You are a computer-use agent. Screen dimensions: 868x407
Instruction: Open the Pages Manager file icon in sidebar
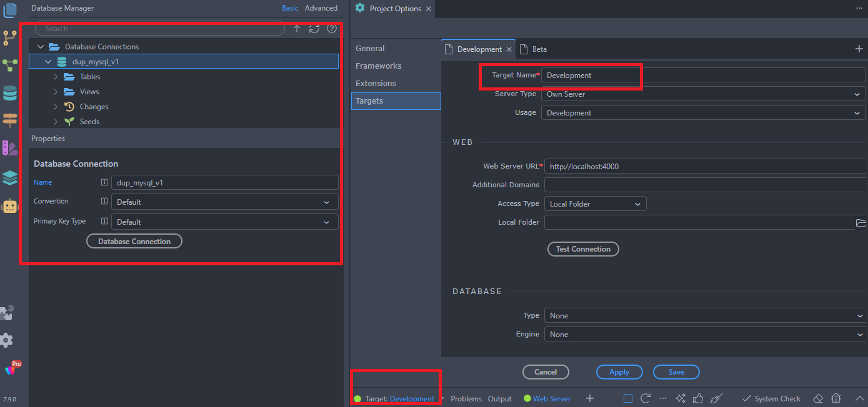point(10,11)
